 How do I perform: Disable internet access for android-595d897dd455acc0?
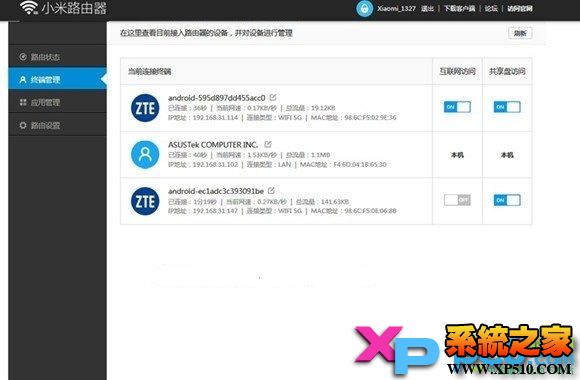click(457, 107)
